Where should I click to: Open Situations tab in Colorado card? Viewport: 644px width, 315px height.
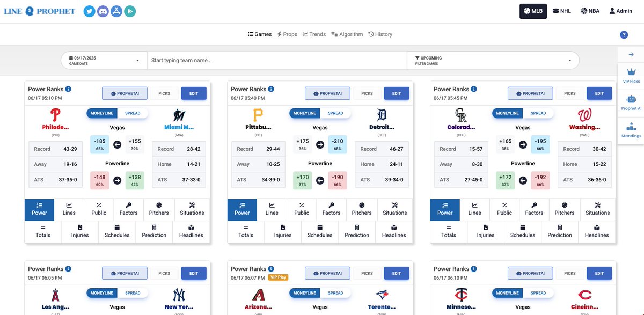598,209
